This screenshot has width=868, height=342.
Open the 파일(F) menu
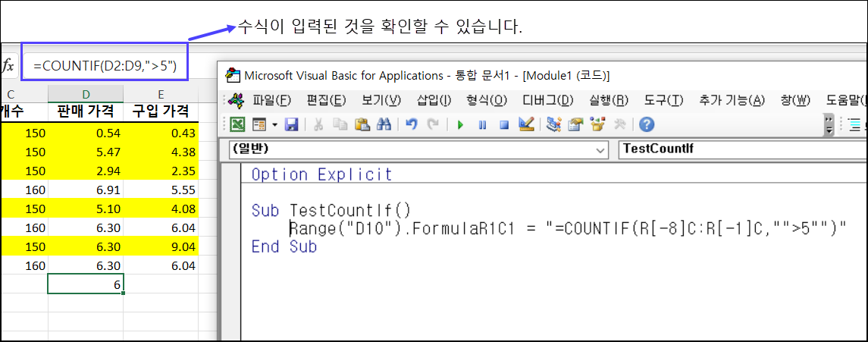[x=272, y=101]
